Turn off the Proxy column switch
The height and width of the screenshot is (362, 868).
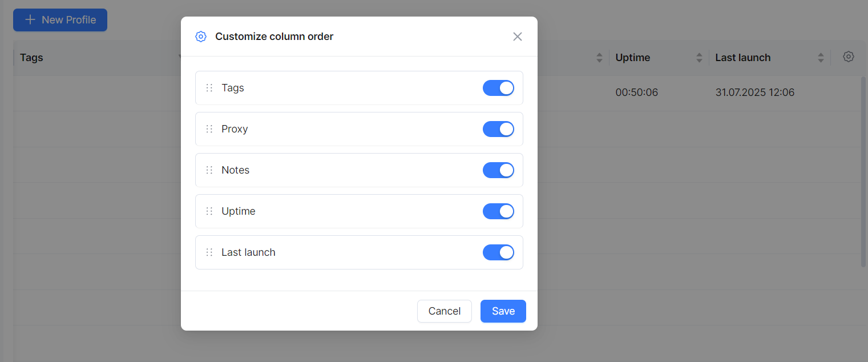coord(498,129)
